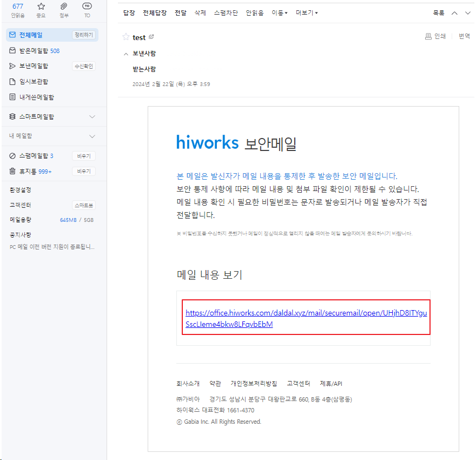Click the 수신확인 button
The width and height of the screenshot is (476, 460).
pos(84,66)
